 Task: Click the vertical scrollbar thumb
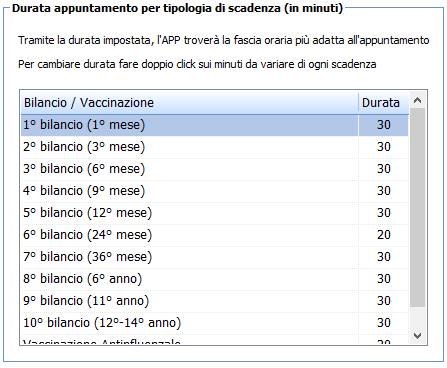click(x=417, y=207)
